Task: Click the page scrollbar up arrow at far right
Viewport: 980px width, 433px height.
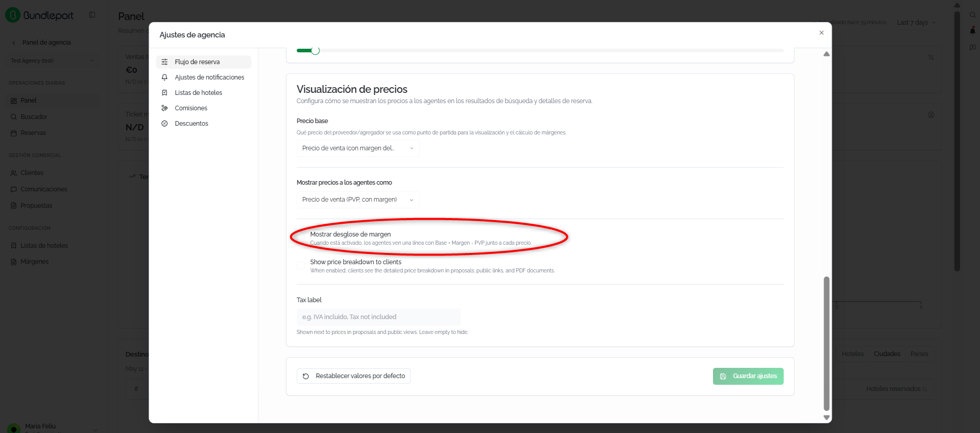Action: tap(957, 5)
